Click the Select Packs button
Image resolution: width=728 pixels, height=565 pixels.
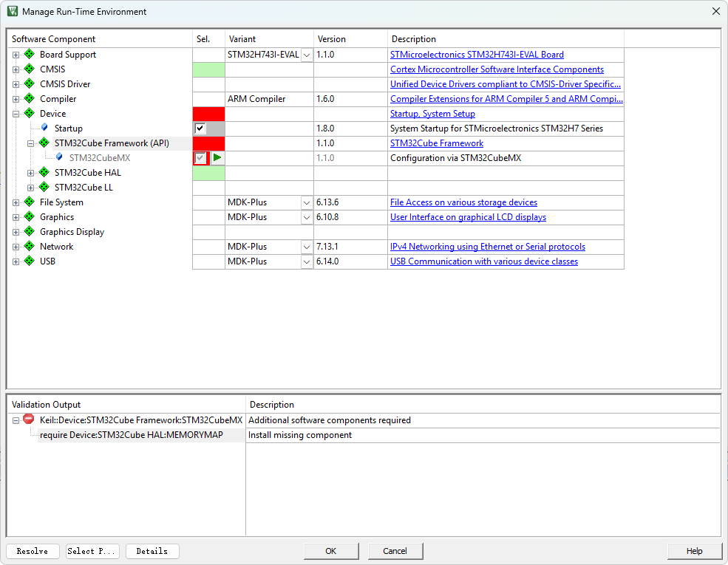pyautogui.click(x=92, y=551)
